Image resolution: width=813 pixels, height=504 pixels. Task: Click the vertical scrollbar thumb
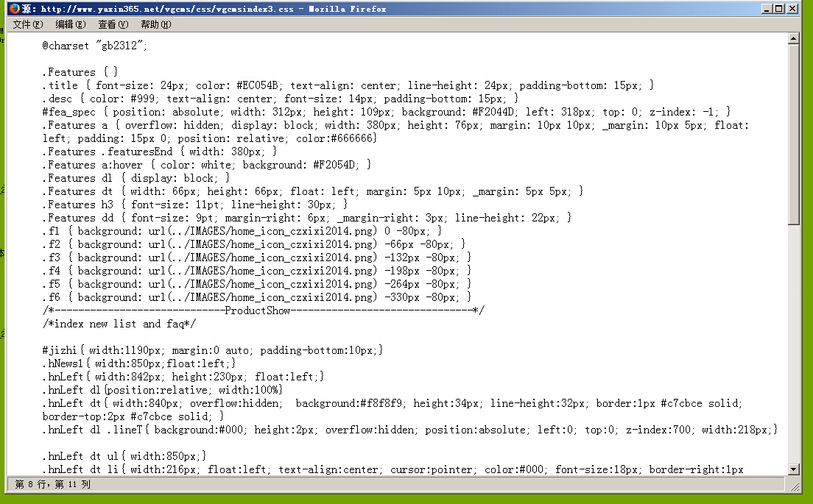tap(793, 132)
